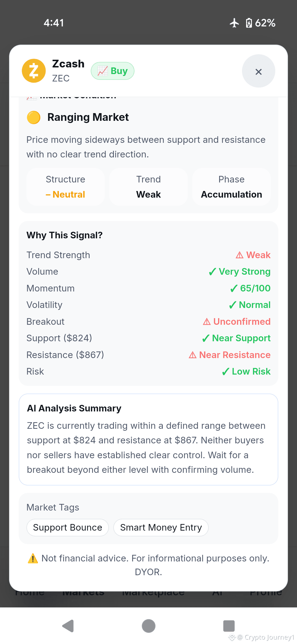Tap the Android back navigation button
The height and width of the screenshot is (644, 297).
click(68, 626)
